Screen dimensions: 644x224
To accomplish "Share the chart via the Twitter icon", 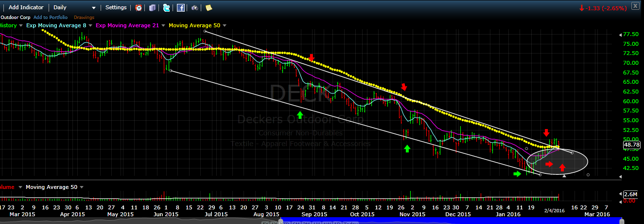I will point(167,8).
